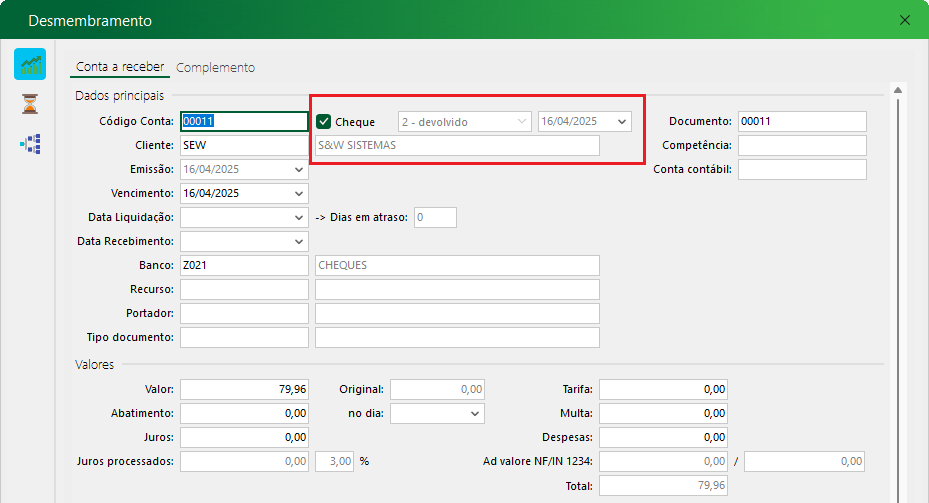Click the Recurso description field
The image size is (929, 503).
tap(457, 289)
